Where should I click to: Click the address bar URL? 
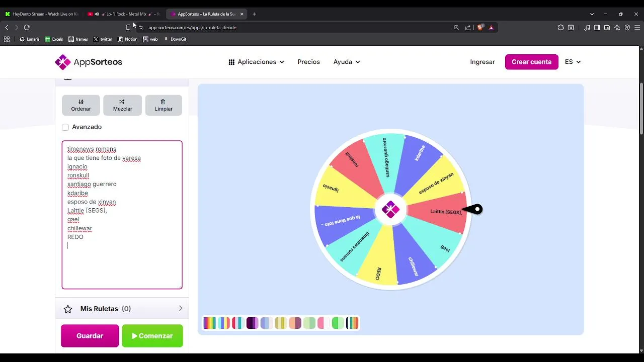tap(192, 28)
